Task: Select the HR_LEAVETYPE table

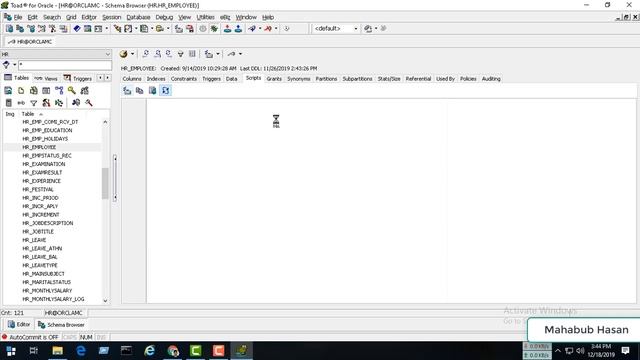Action: pyautogui.click(x=40, y=265)
